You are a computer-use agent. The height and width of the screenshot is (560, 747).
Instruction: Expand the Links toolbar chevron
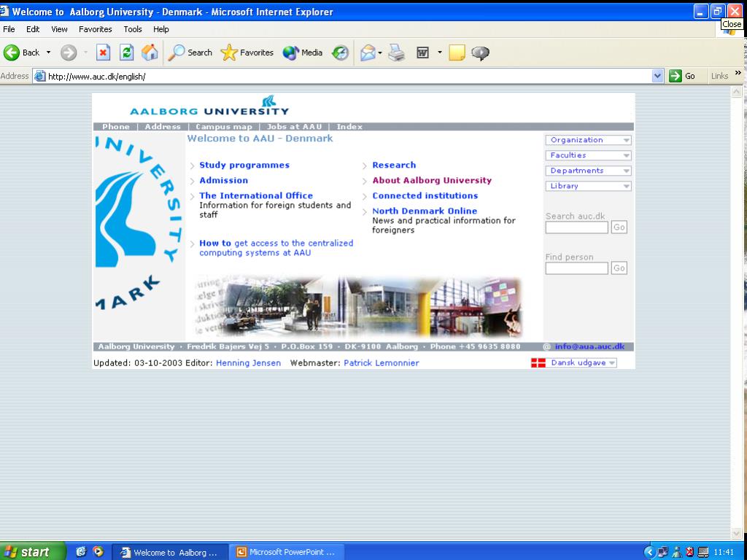[x=738, y=73]
